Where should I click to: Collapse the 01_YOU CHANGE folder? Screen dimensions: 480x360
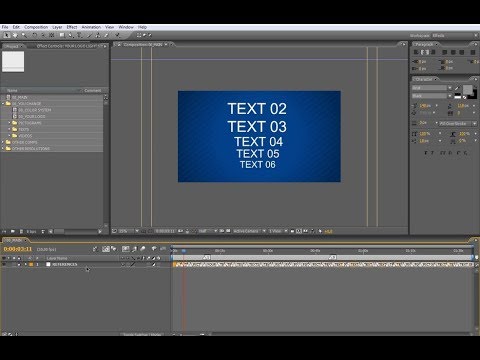point(3,104)
